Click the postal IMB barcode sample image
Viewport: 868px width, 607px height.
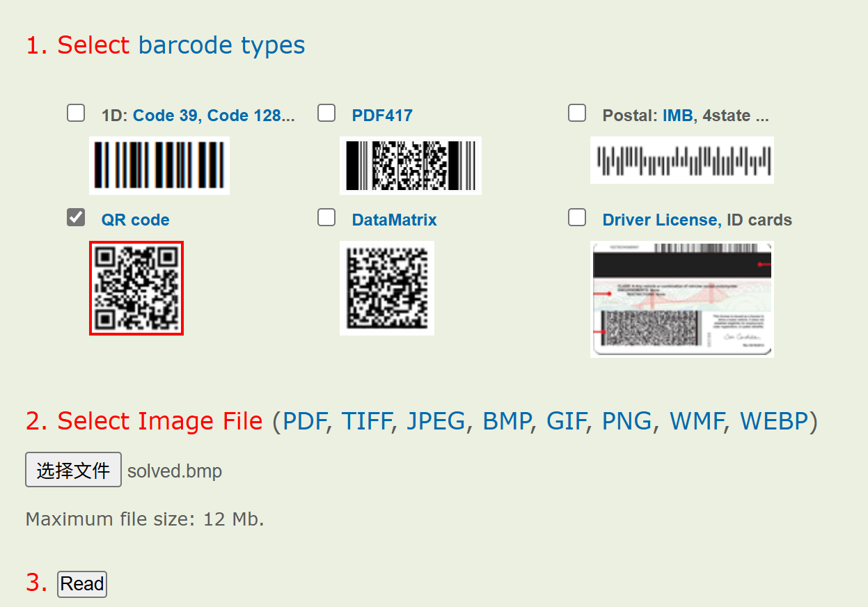682,160
